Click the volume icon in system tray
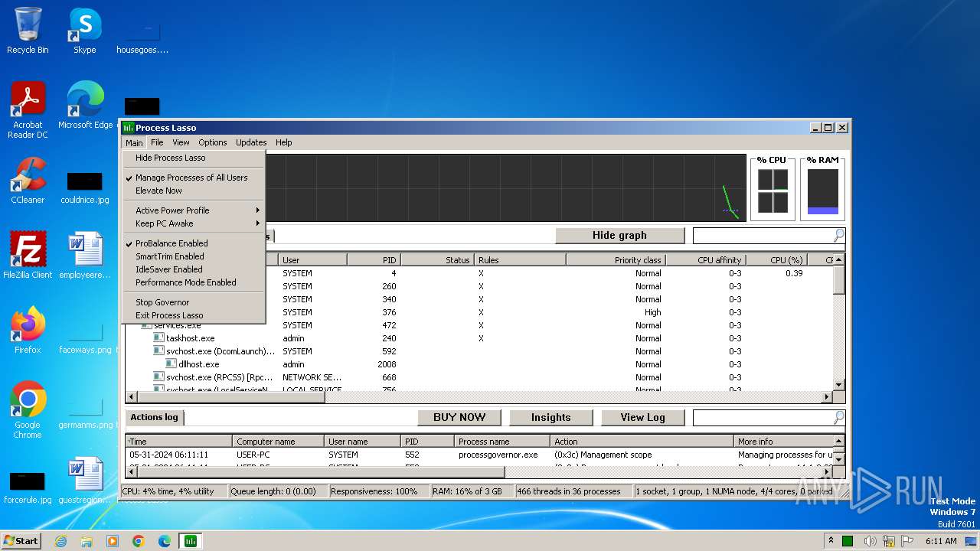 tap(871, 541)
